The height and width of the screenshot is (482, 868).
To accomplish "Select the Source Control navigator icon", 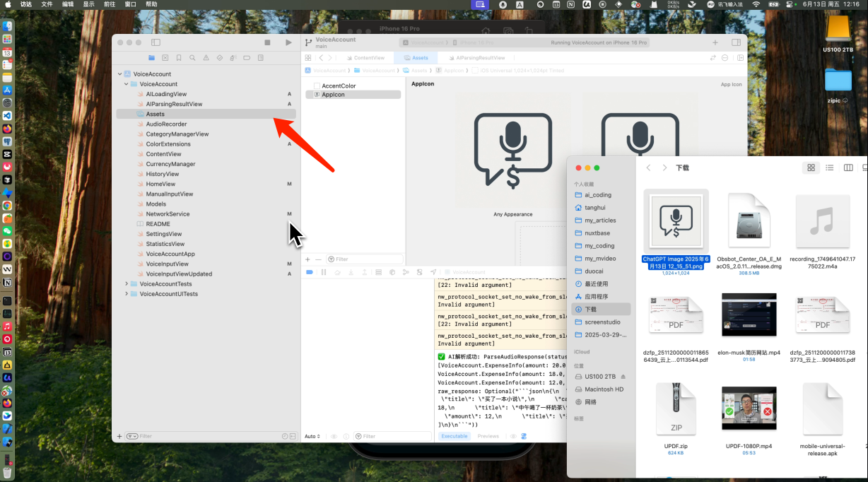I will (x=165, y=58).
